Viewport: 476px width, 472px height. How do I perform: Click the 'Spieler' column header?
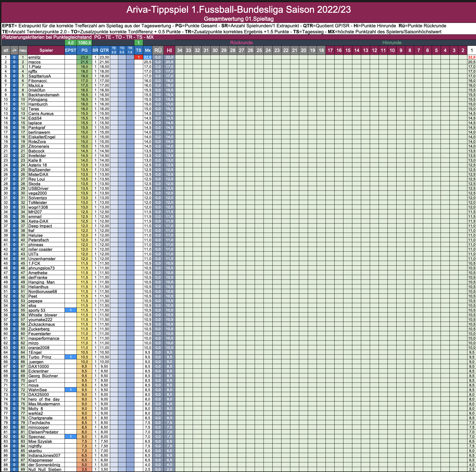[46, 50]
